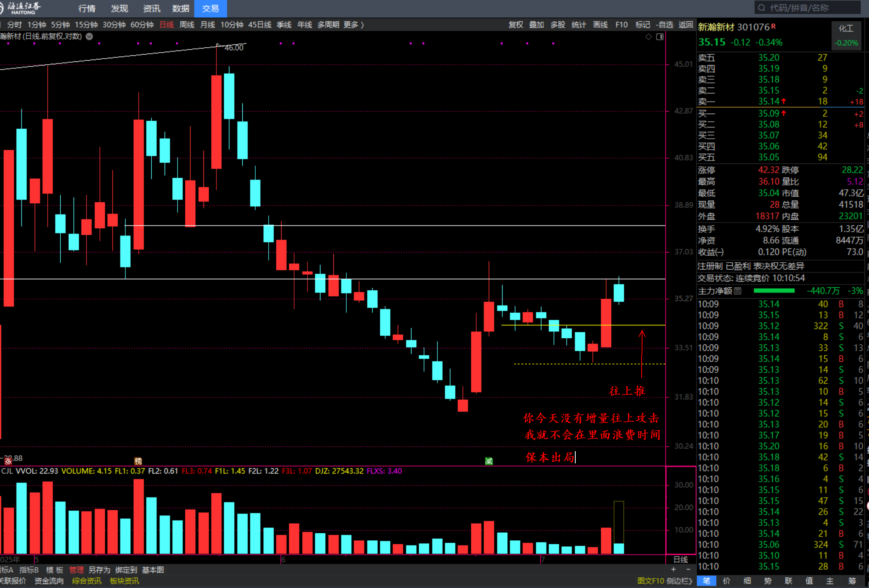The width and height of the screenshot is (869, 588).
Task: Click the 标记 mark button
Action: point(642,25)
